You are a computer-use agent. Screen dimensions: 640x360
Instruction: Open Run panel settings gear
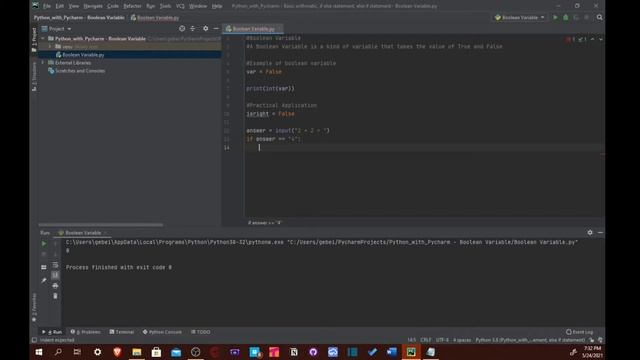(590, 232)
